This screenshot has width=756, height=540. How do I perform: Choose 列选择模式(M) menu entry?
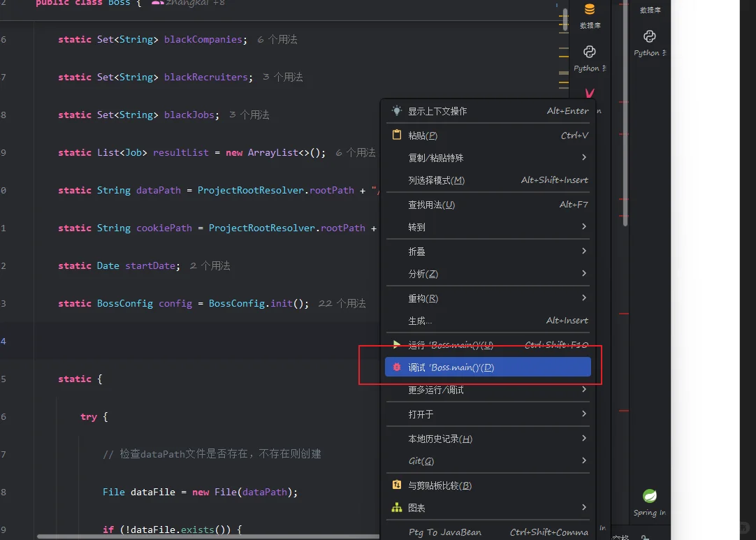click(488, 180)
